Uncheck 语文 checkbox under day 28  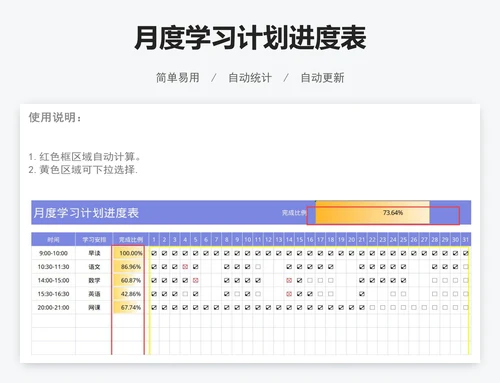(435, 267)
